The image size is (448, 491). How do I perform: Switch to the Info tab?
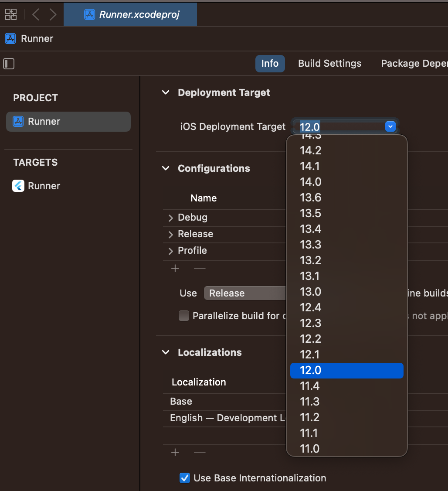(270, 64)
